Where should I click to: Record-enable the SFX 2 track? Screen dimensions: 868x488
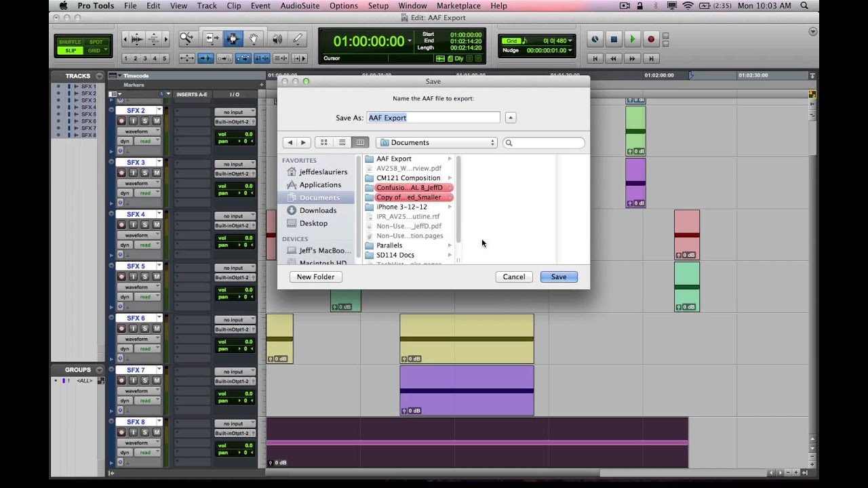pos(122,121)
